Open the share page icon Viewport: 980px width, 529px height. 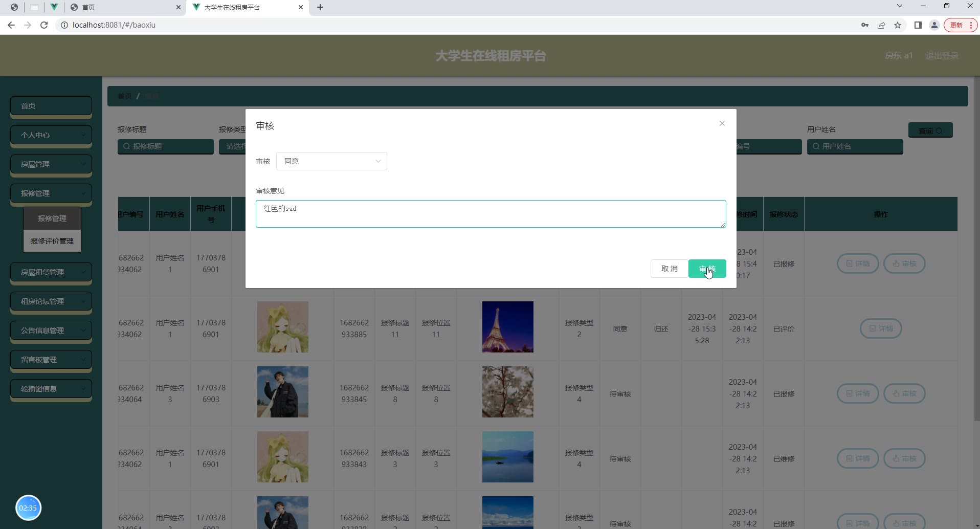(x=881, y=25)
